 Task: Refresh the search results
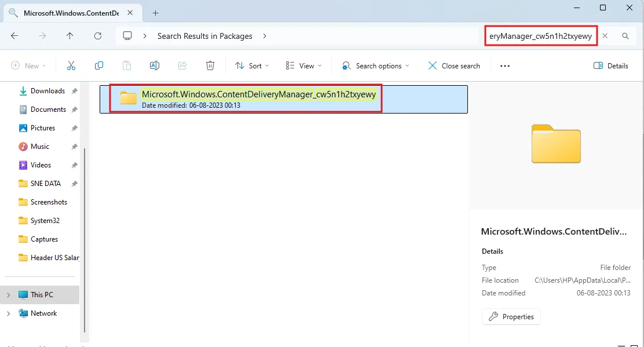[98, 36]
